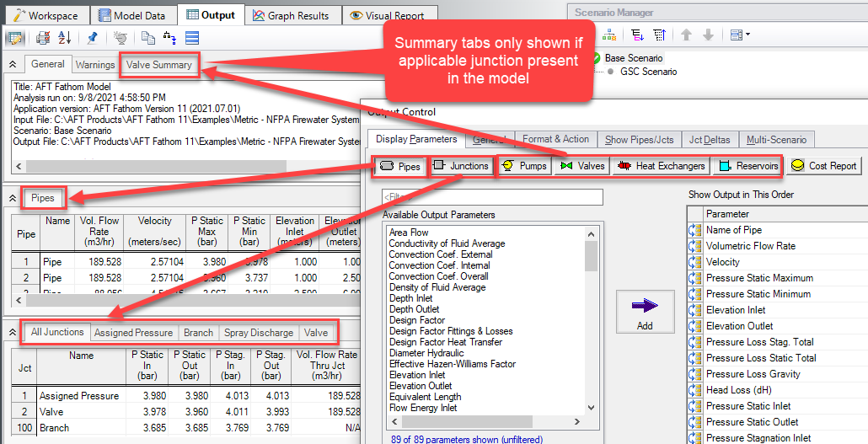
Task: Open the Jct Deltas tab
Action: pyautogui.click(x=709, y=140)
